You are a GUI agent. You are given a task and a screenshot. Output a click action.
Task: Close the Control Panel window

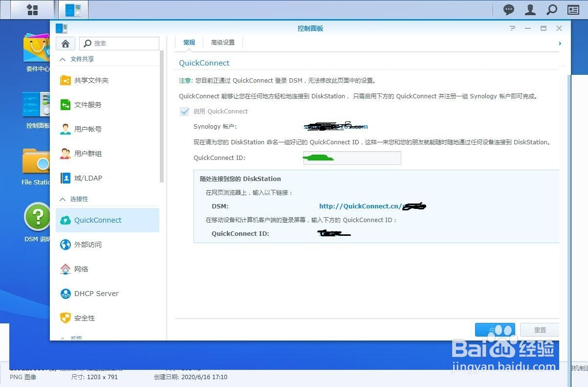559,28
